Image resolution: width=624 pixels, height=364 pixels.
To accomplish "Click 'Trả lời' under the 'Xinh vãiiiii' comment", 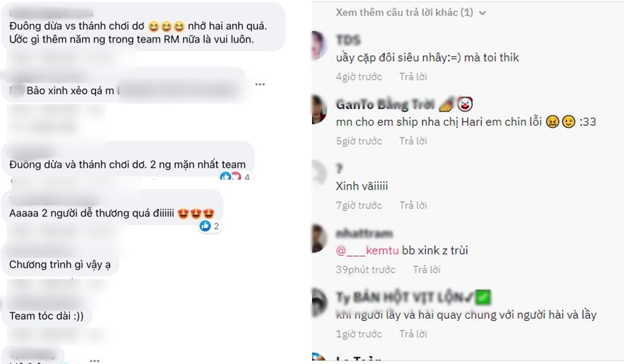I will (x=413, y=205).
